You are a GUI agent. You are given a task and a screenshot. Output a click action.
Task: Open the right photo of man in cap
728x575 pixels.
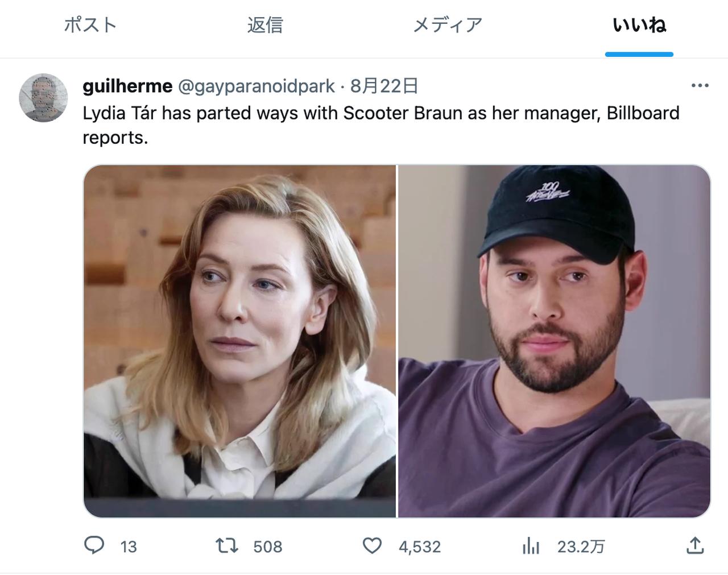pyautogui.click(x=554, y=341)
